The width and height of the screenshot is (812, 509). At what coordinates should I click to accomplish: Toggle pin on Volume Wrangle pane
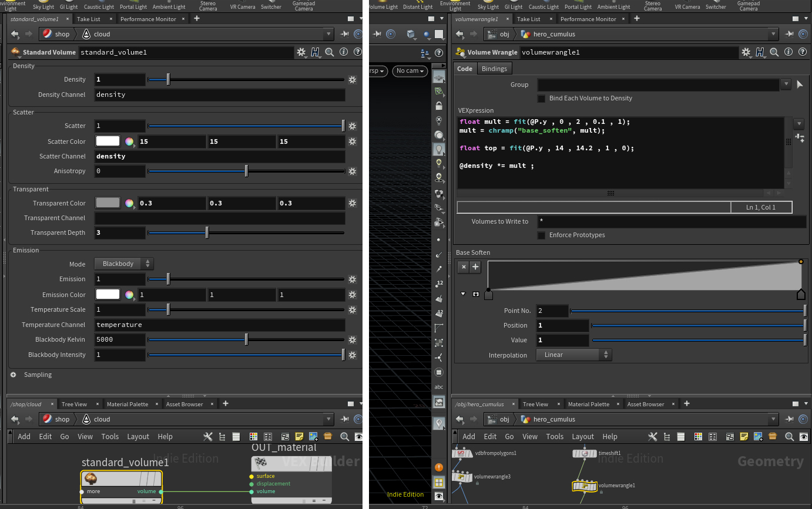coord(790,34)
